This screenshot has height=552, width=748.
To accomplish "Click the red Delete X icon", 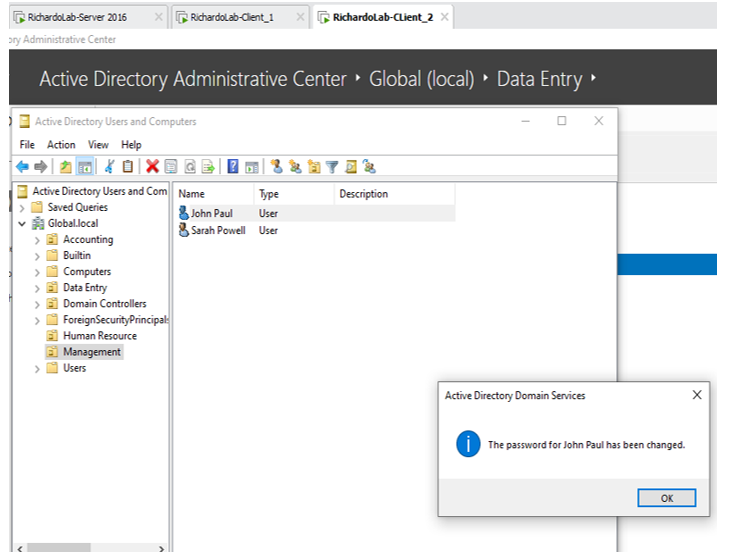I will (152, 167).
